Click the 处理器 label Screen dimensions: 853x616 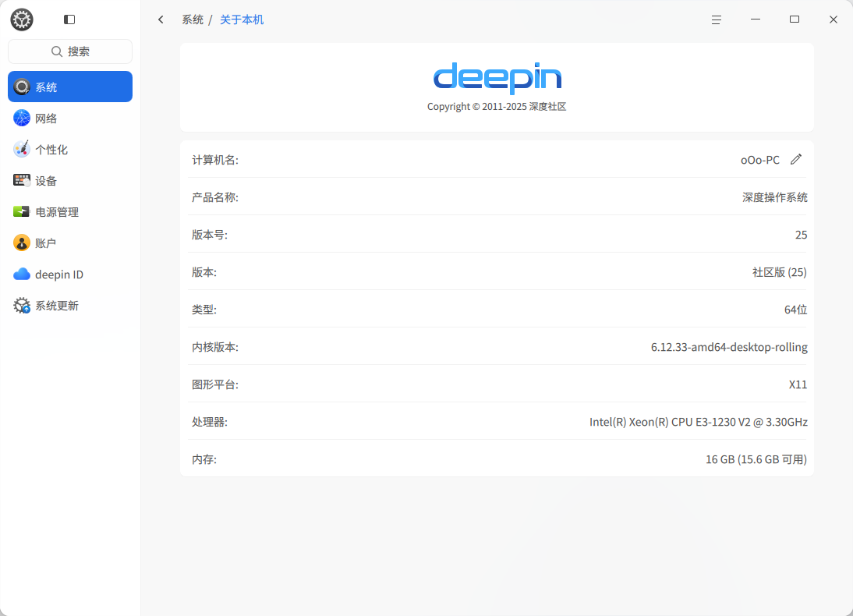pyautogui.click(x=210, y=422)
